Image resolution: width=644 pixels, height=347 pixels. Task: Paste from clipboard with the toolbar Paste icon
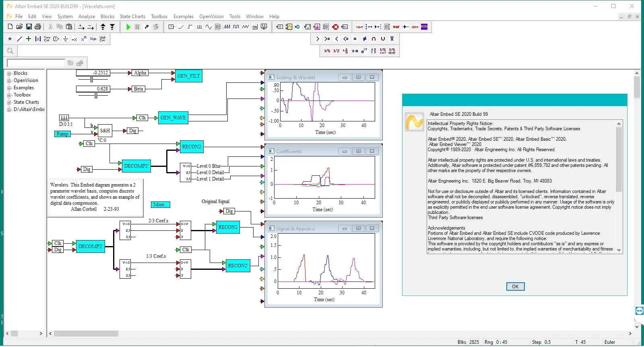click(69, 27)
